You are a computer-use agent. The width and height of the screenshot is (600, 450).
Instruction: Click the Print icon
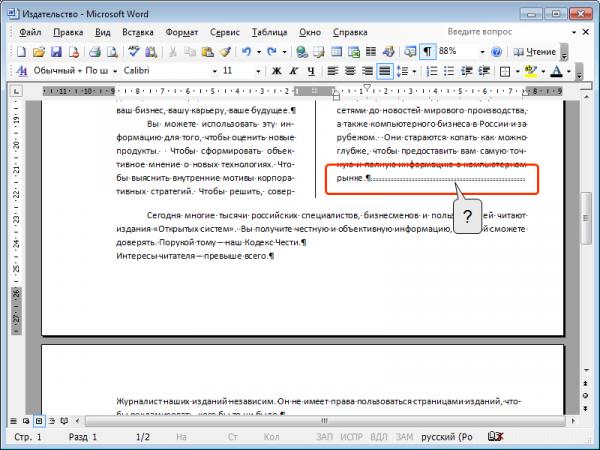coord(95,52)
